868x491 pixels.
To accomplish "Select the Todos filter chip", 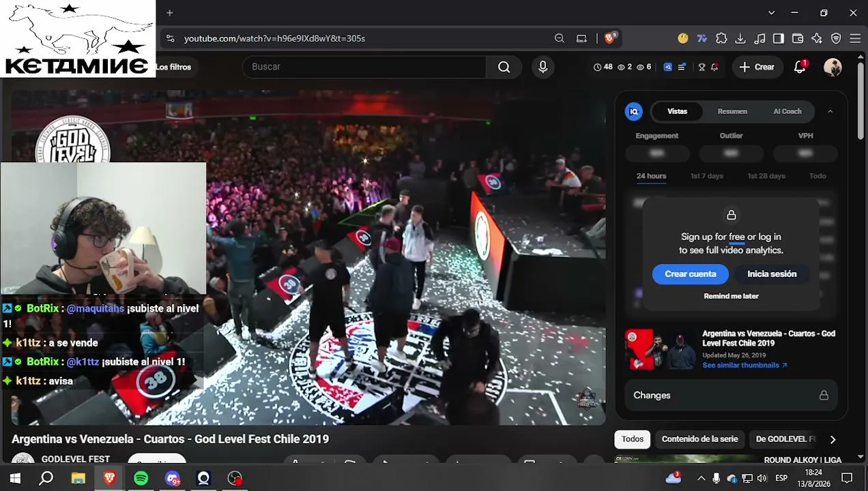I will click(x=632, y=439).
